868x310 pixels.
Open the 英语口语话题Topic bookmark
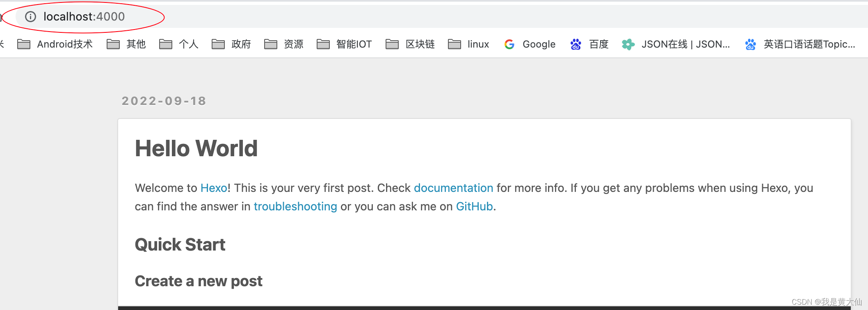(x=800, y=44)
